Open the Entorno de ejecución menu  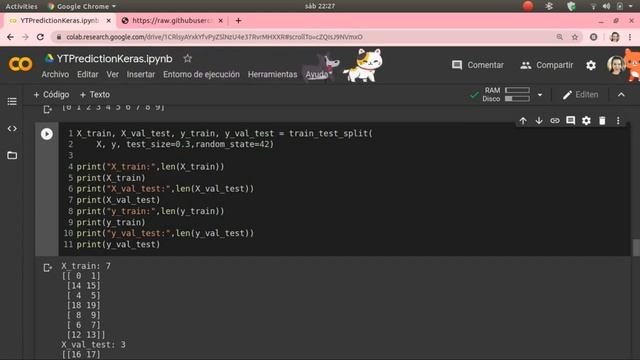pyautogui.click(x=201, y=74)
